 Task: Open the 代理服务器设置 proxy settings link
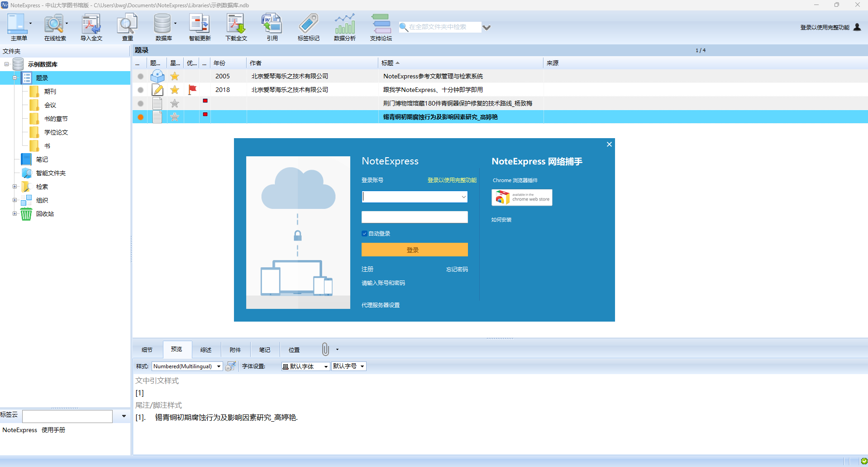(381, 305)
